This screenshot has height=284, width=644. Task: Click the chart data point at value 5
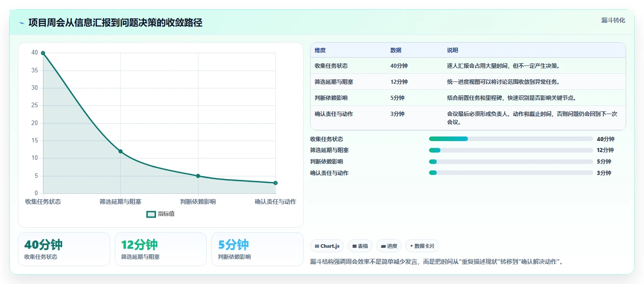click(x=198, y=176)
